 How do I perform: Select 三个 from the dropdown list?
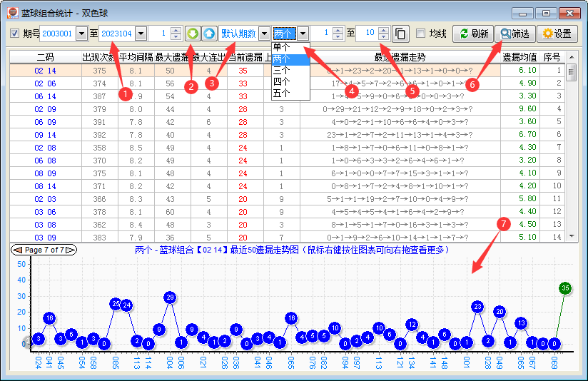tap(282, 70)
